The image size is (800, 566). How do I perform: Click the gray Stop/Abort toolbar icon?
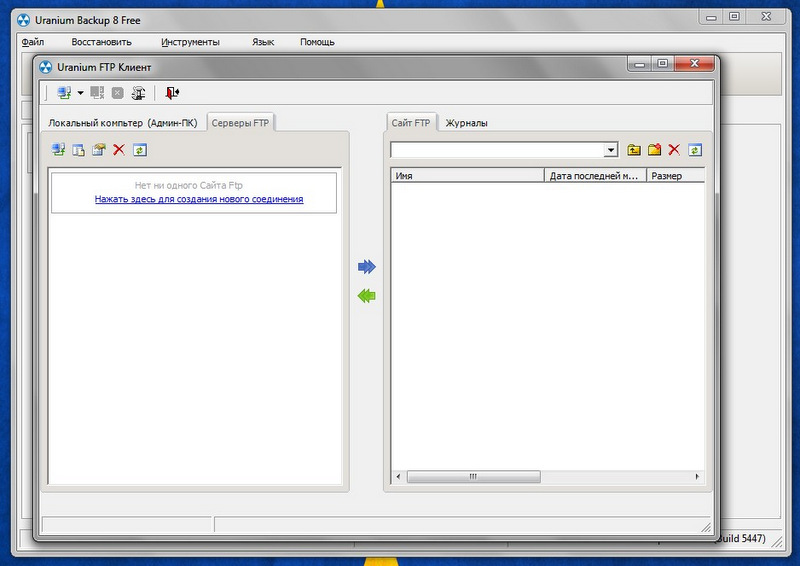click(118, 93)
